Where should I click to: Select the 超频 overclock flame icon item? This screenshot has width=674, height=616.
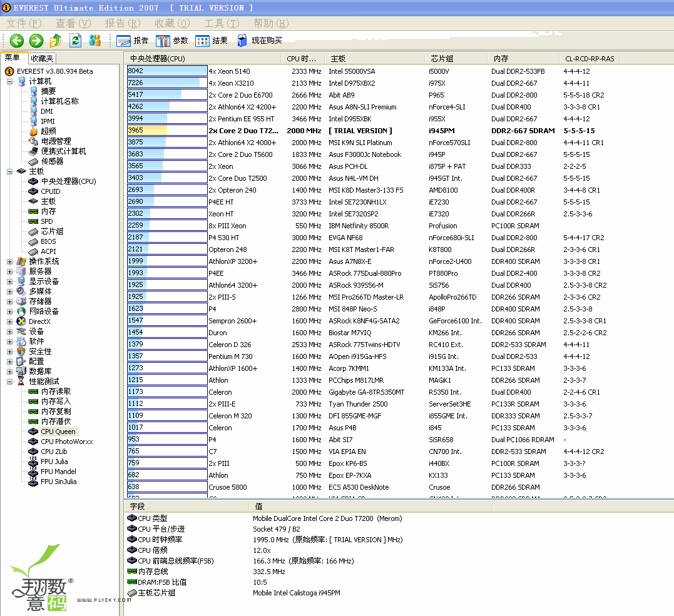point(33,131)
